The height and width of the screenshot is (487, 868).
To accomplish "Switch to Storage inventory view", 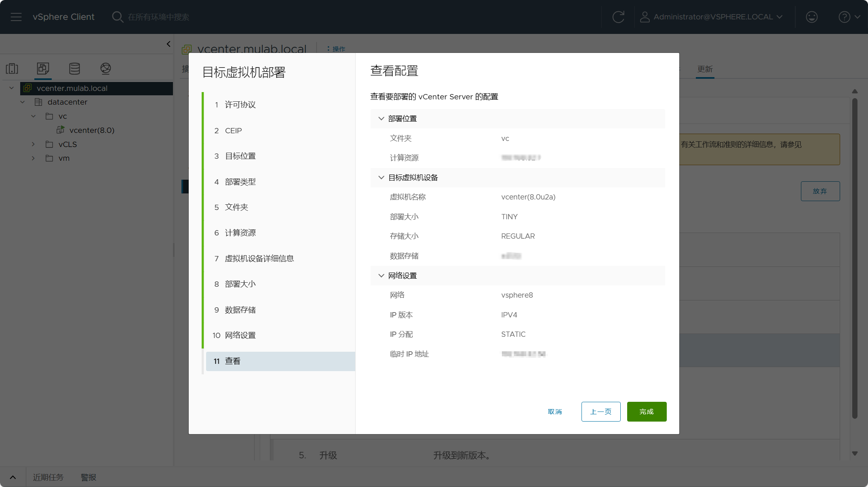I will (74, 69).
